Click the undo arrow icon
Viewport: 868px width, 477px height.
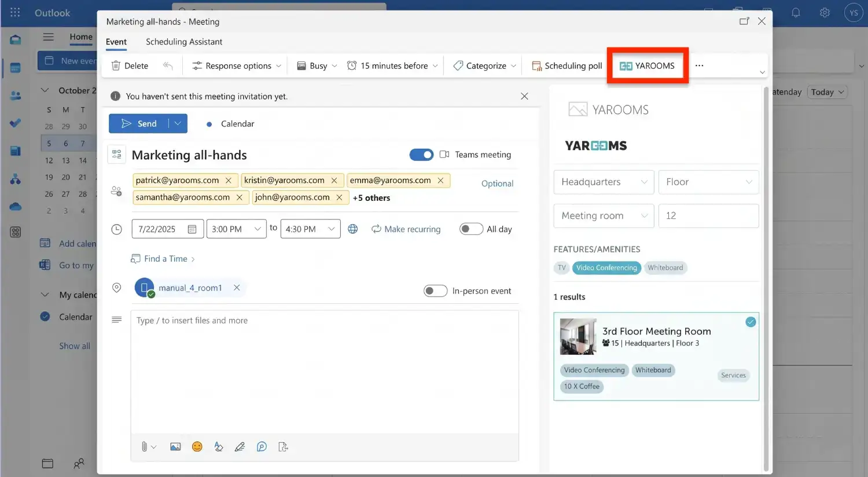pos(168,65)
